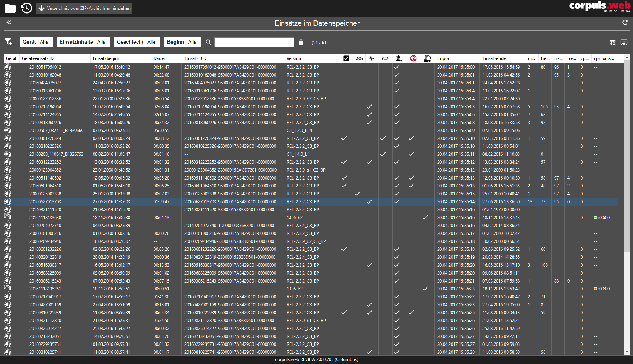
Task: Open the Geschlecht filter dropdown
Action: click(137, 42)
